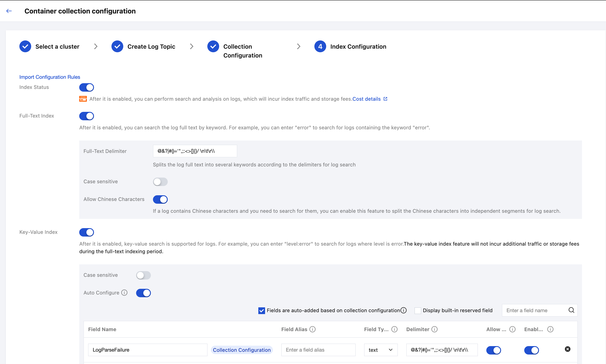The height and width of the screenshot is (364, 606).
Task: Click the Field Alias info icon
Action: point(312,329)
